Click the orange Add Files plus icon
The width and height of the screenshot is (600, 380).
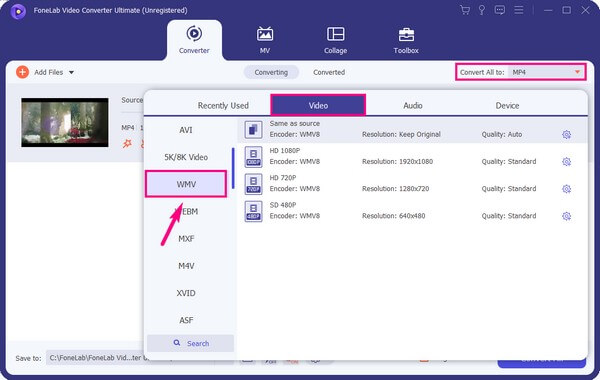(x=22, y=72)
